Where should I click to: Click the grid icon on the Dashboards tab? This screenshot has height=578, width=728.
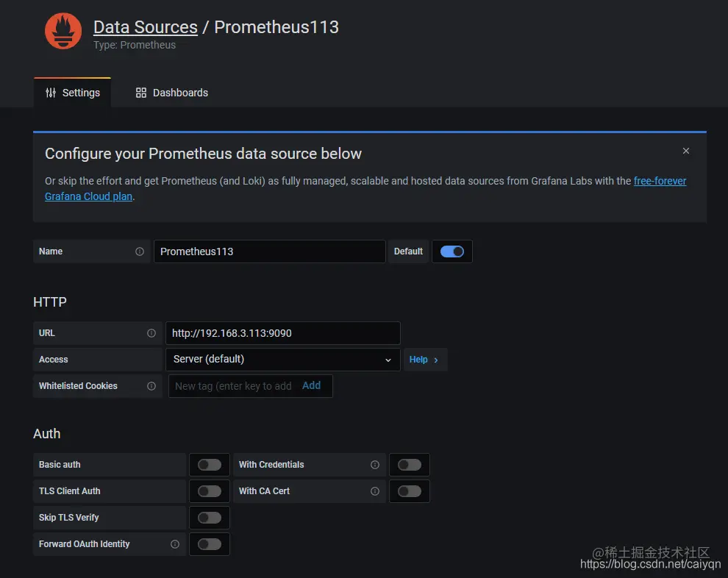coord(141,93)
